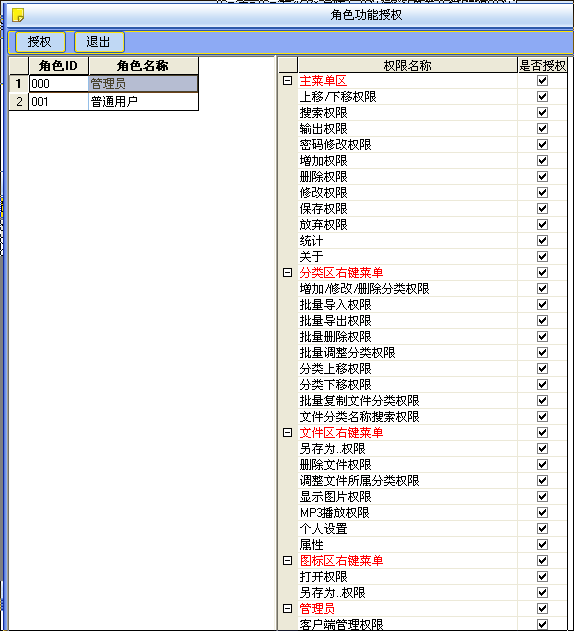Collapse the 图标区右键菜单 group
The width and height of the screenshot is (574, 631).
287,561
